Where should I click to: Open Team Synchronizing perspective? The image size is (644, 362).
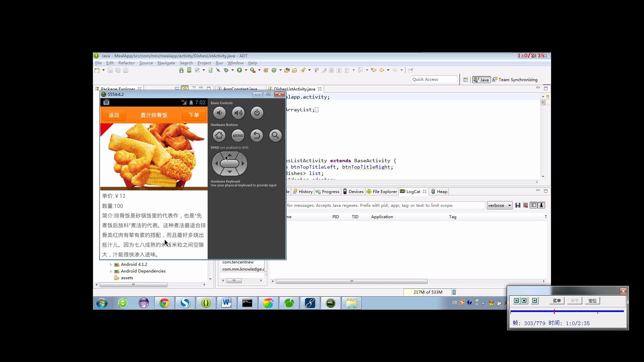515,80
